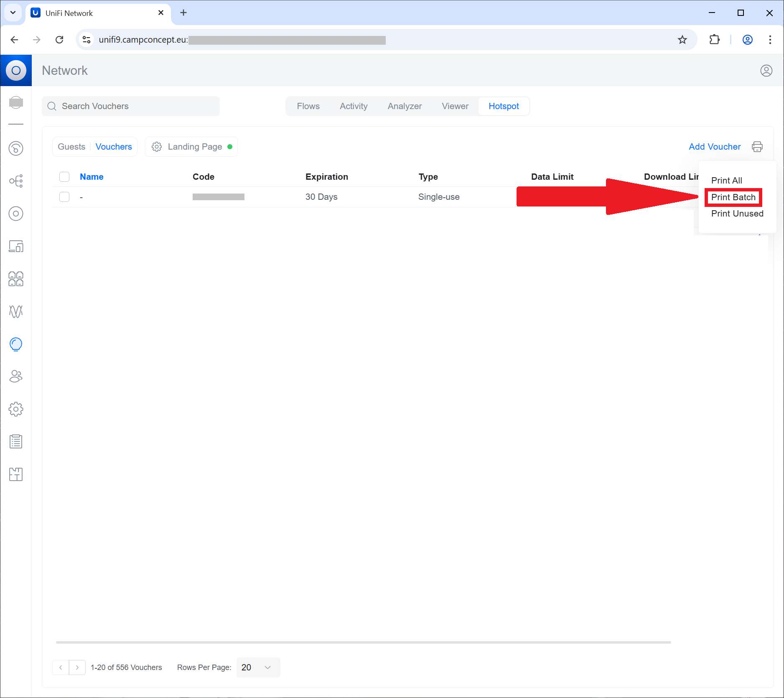Toggle the select-all vouchers checkbox
The height and width of the screenshot is (698, 784).
coord(64,177)
